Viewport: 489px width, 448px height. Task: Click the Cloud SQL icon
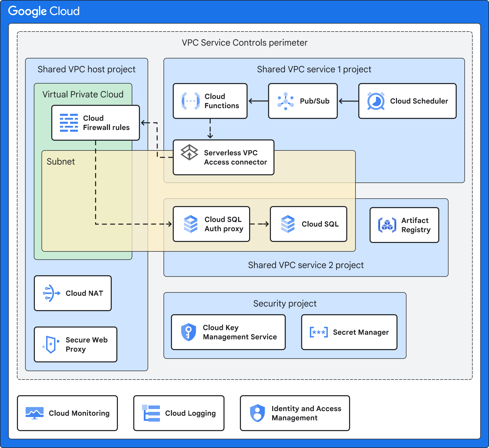coord(288,224)
